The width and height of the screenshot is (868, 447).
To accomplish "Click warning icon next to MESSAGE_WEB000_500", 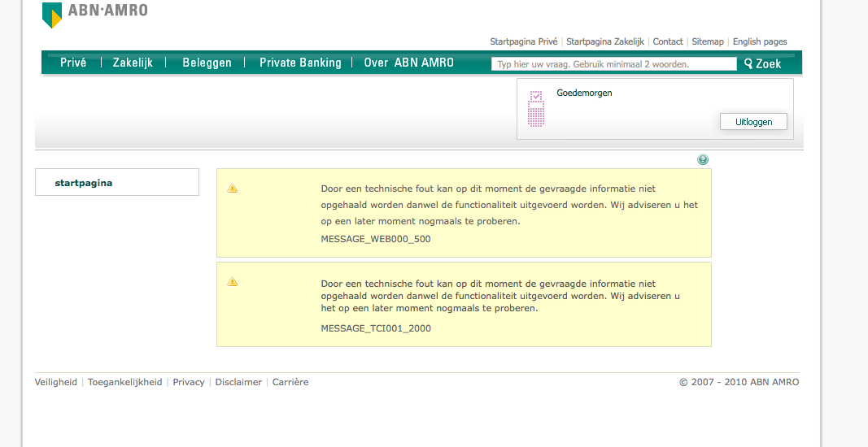I will click(x=233, y=189).
